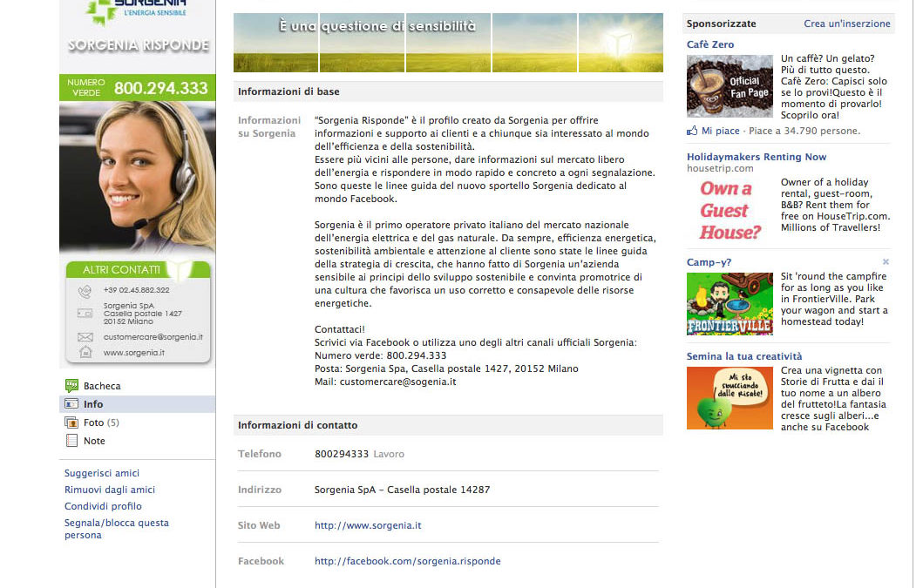Viewport: 923px width, 588px height.
Task: Click the phone icon under Altri Contatti
Action: click(x=85, y=290)
